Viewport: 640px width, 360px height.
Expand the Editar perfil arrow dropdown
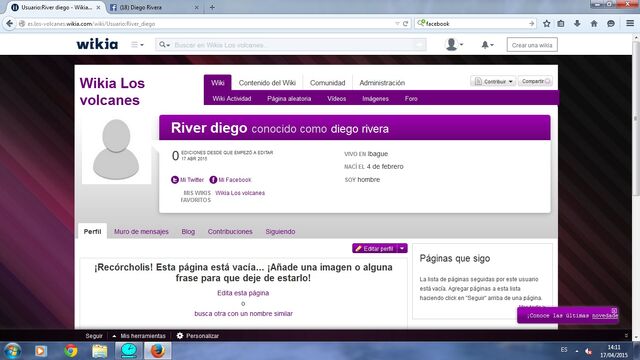click(x=402, y=248)
